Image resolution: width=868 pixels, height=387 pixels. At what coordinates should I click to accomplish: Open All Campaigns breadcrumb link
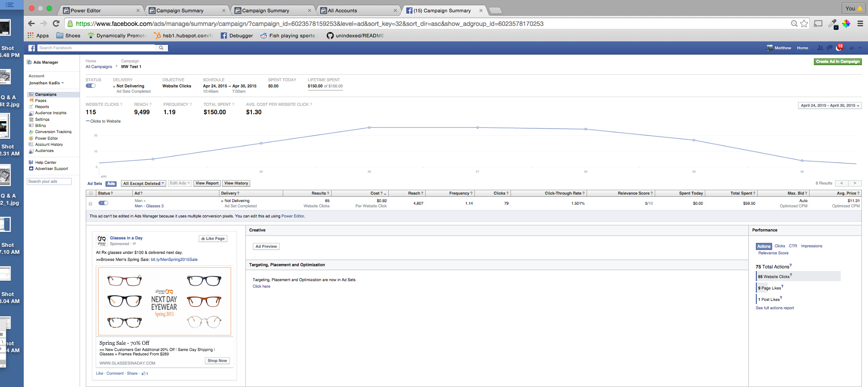point(99,67)
